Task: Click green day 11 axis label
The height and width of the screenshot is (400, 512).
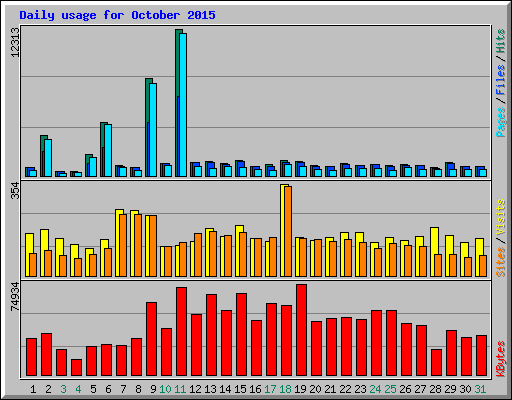Action: tap(180, 389)
